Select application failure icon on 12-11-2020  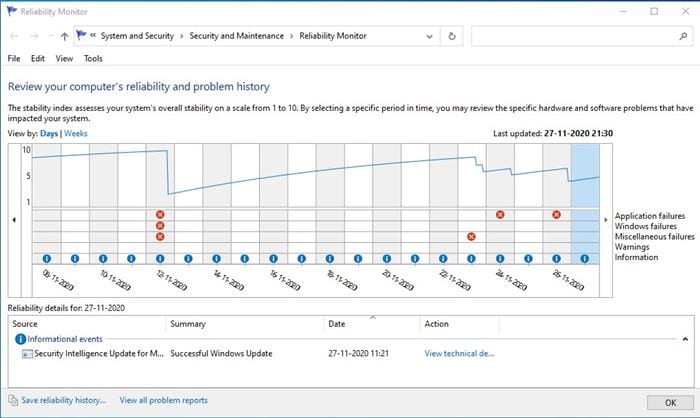coord(160,215)
